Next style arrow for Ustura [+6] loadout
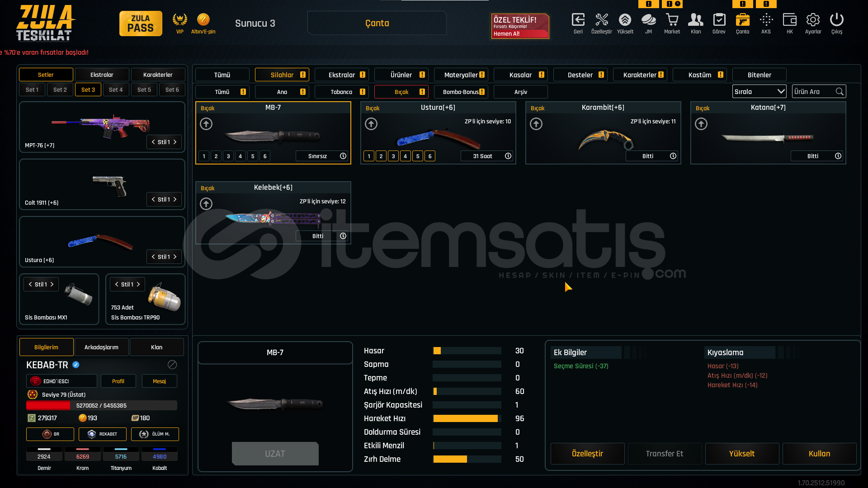Screen dimensions: 868x488 coord(175,257)
